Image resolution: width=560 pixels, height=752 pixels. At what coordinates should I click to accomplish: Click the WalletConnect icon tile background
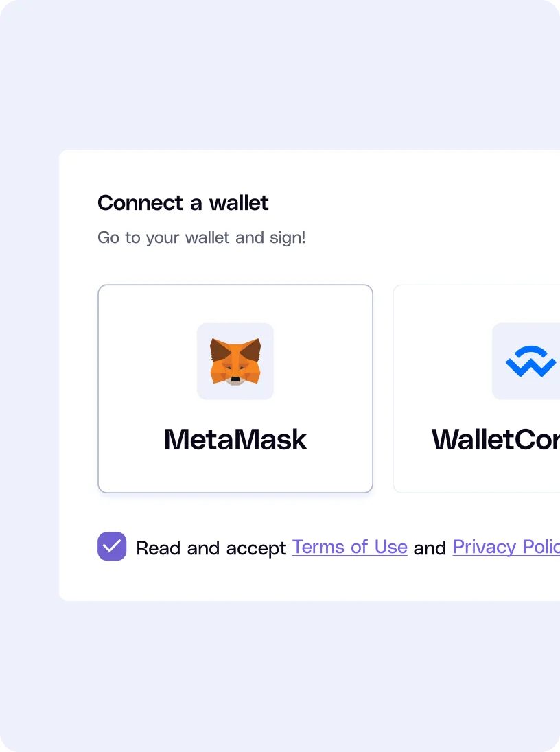(x=529, y=361)
